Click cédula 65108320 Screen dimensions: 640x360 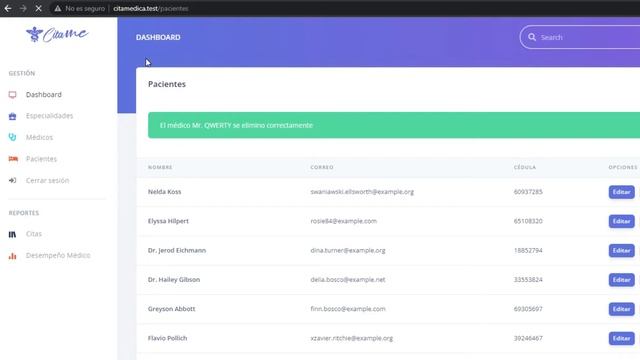(x=528, y=221)
